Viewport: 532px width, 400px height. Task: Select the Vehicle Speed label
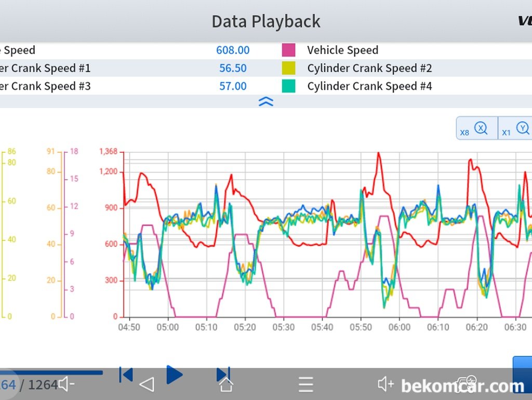tap(342, 50)
